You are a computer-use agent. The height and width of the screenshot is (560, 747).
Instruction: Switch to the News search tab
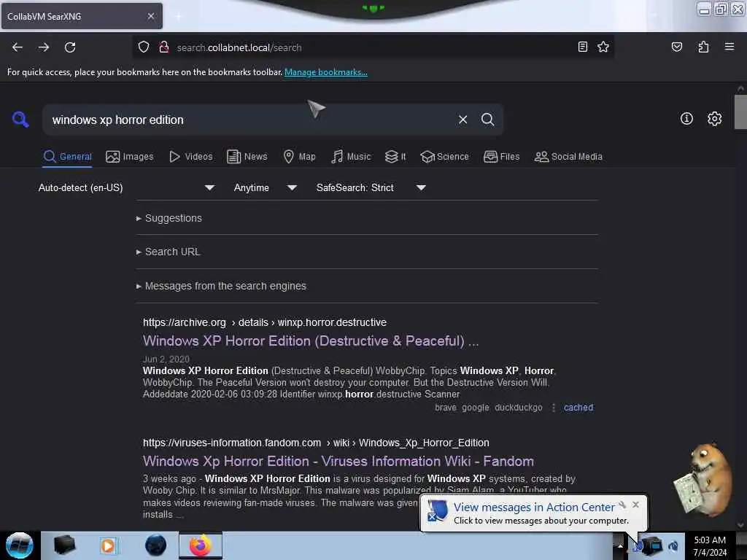point(247,157)
